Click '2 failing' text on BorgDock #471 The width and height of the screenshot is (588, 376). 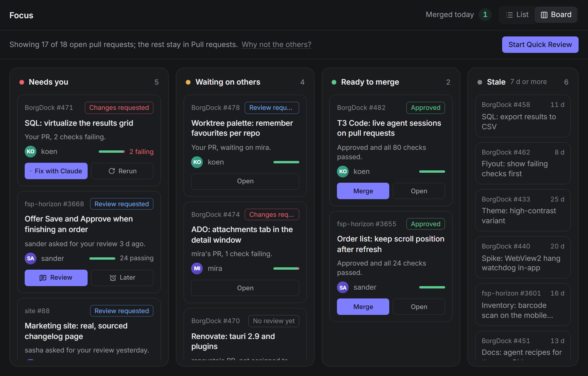click(141, 152)
